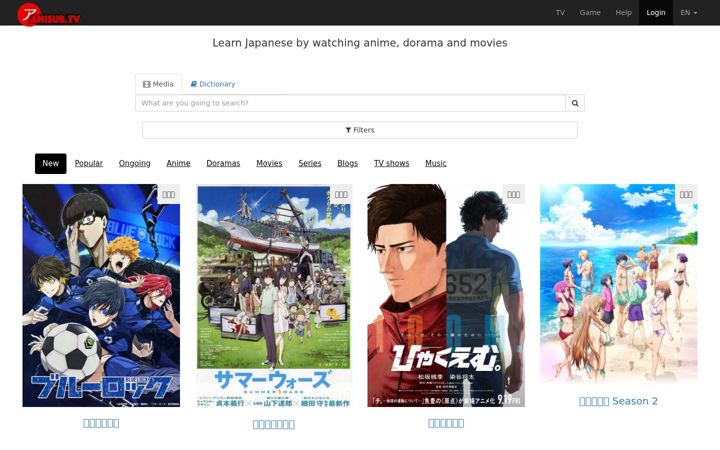Open Game in the top navigation
The image size is (720, 450).
pos(590,12)
